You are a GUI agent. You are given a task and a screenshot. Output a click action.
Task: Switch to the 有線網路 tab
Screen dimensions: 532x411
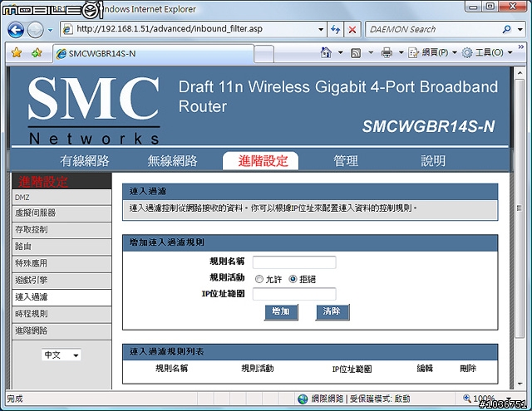click(x=85, y=160)
